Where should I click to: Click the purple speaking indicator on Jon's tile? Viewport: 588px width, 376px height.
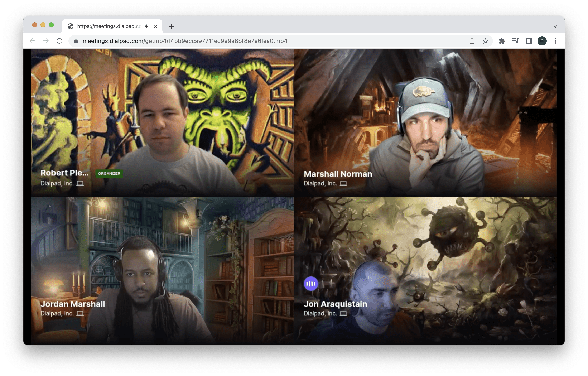click(311, 284)
